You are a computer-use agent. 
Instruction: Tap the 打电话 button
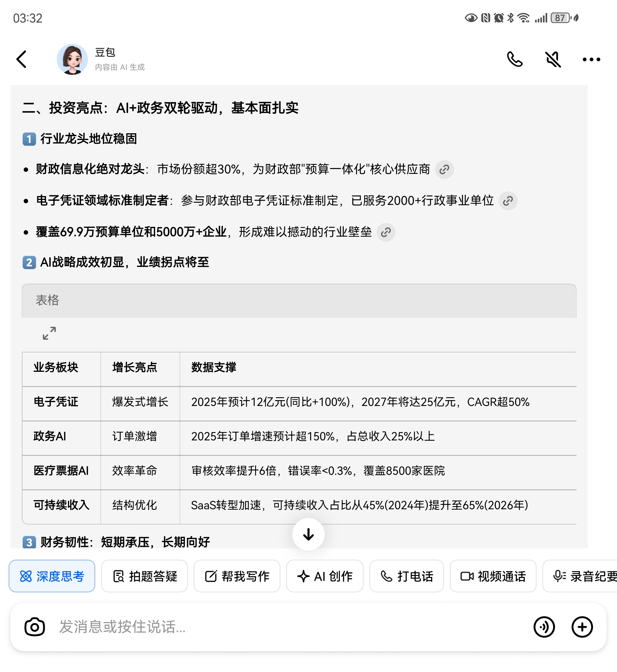[x=406, y=576]
